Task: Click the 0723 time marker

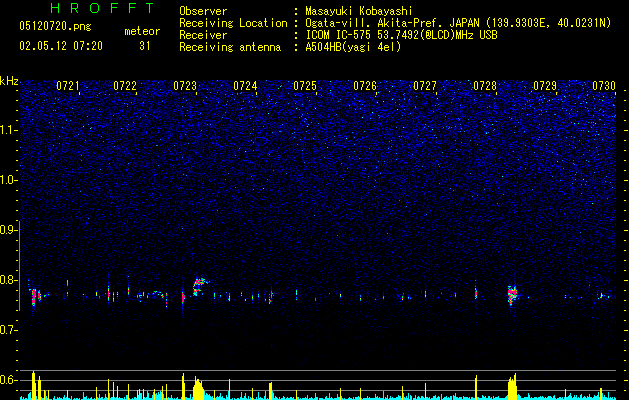Action: [x=185, y=85]
